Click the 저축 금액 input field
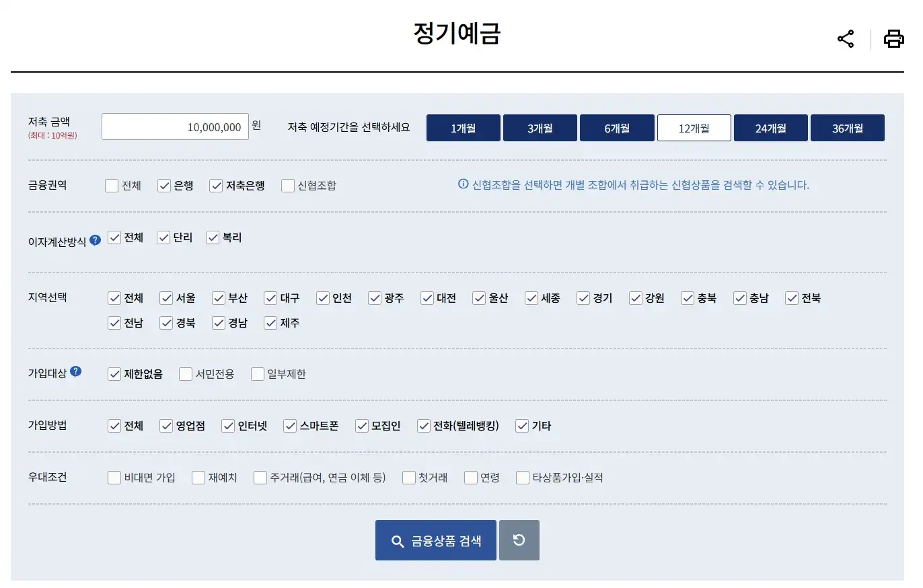The image size is (923, 588). click(175, 126)
